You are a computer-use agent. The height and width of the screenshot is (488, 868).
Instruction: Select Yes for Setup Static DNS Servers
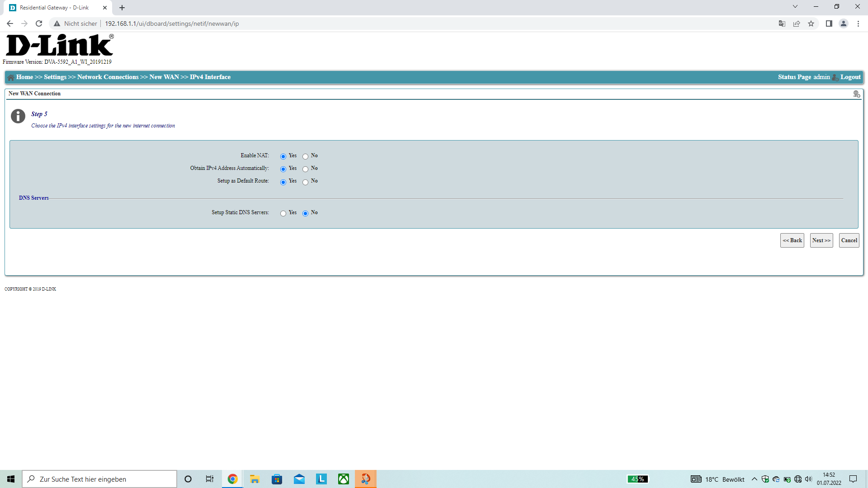[x=283, y=213]
